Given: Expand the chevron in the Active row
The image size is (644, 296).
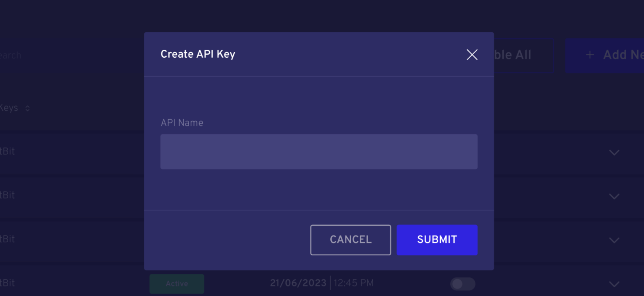Looking at the screenshot, I should [614, 284].
